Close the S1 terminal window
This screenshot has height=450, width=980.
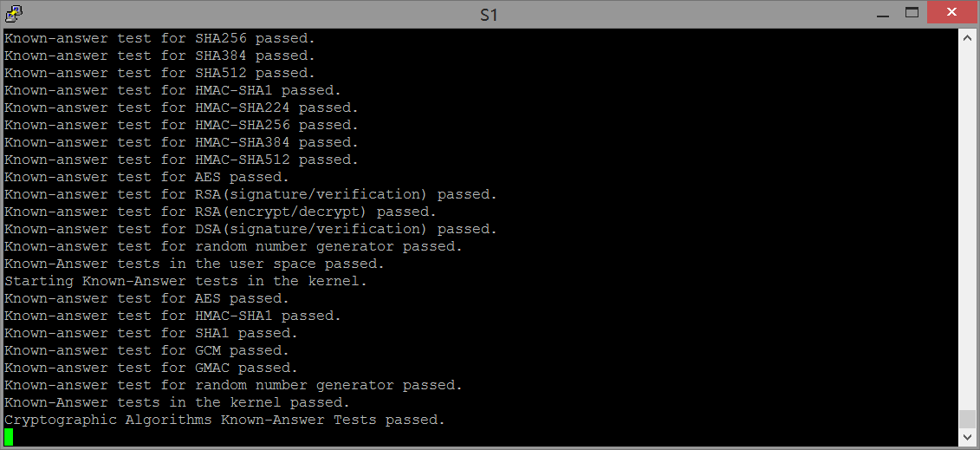click(951, 12)
